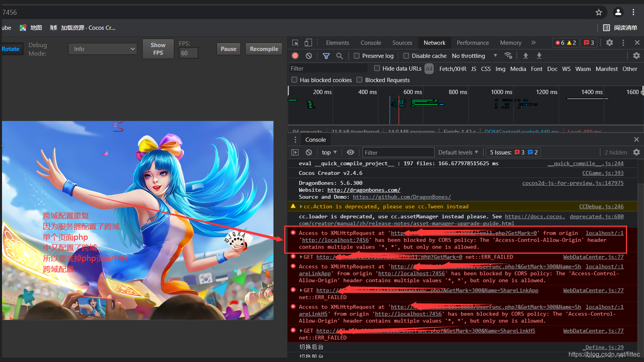
Task: Filter requests by JS
Action: [x=474, y=69]
